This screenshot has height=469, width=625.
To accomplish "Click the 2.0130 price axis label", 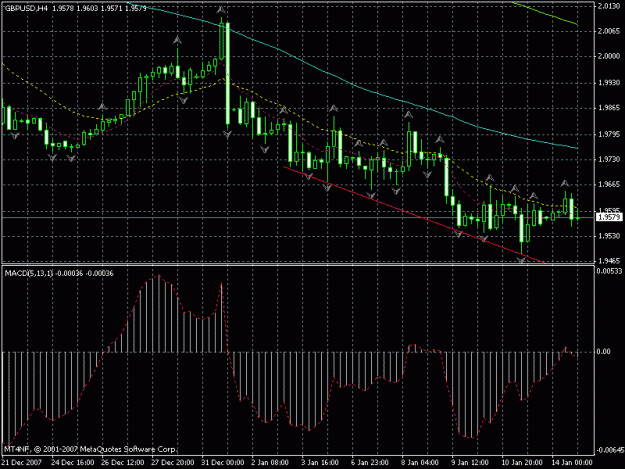I will point(609,6).
